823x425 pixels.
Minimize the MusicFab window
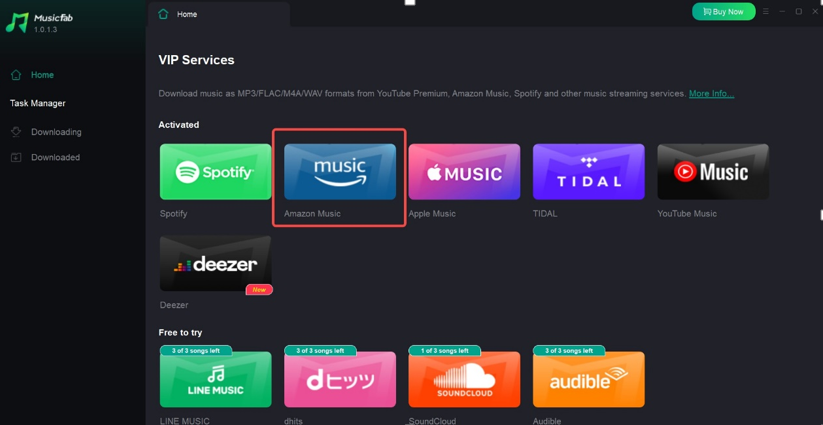(782, 12)
